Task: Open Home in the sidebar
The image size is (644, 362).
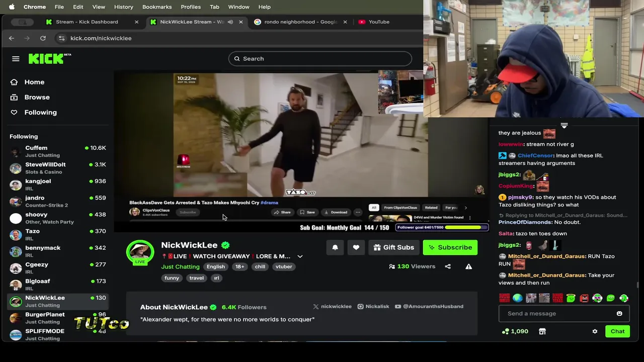Action: [34, 82]
